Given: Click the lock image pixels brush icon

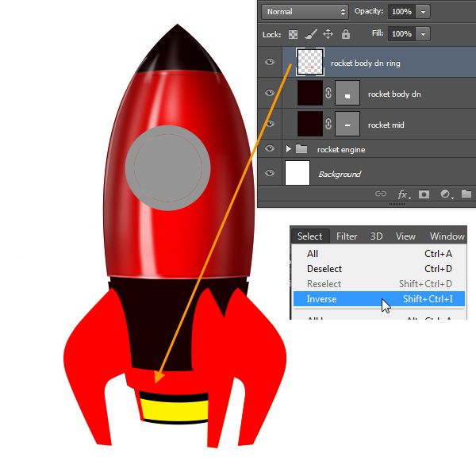Looking at the screenshot, I should pyautogui.click(x=310, y=34).
